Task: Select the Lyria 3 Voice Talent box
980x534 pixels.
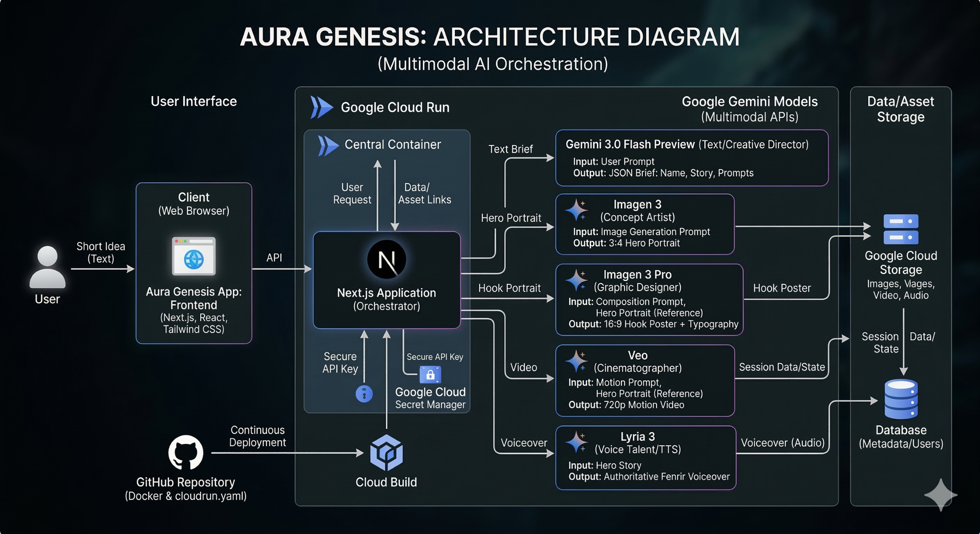Action: (x=645, y=458)
